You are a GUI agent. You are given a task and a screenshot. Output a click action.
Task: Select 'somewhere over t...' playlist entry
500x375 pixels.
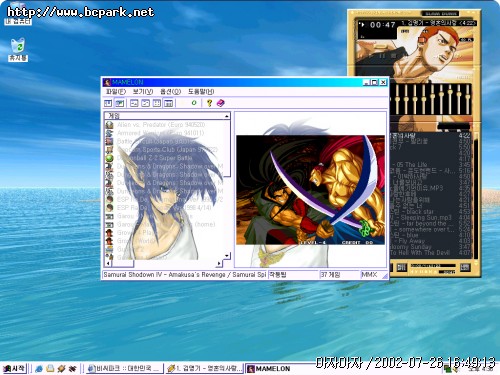430,229
